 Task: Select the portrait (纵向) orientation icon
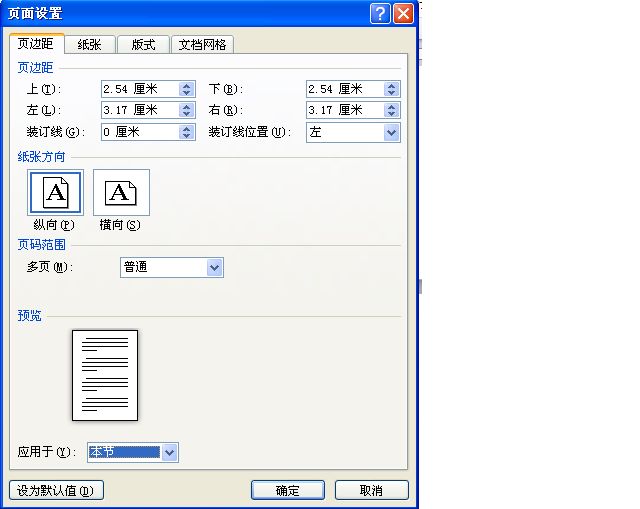tap(56, 192)
